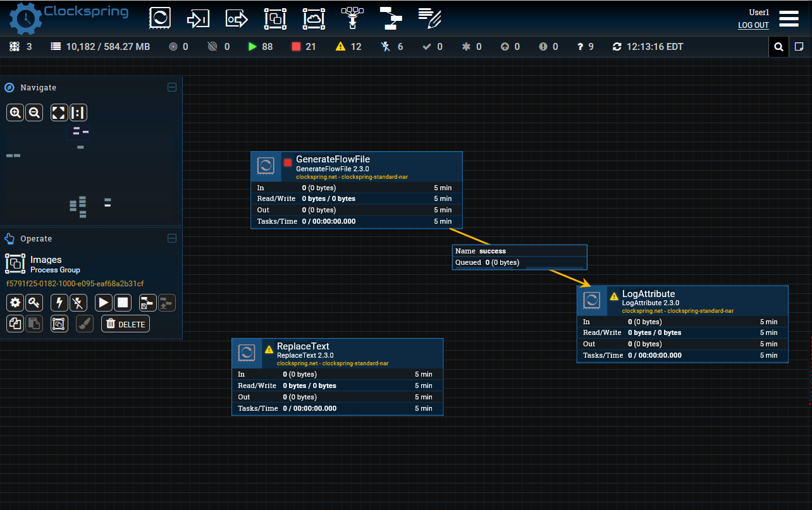
Task: Create template with the save-flow button
Action: coord(148,302)
